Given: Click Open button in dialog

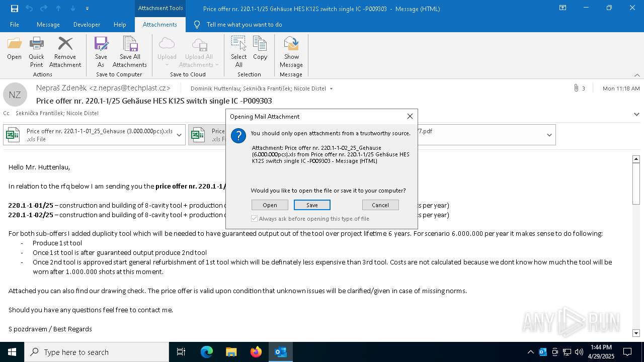Looking at the screenshot, I should click(270, 205).
